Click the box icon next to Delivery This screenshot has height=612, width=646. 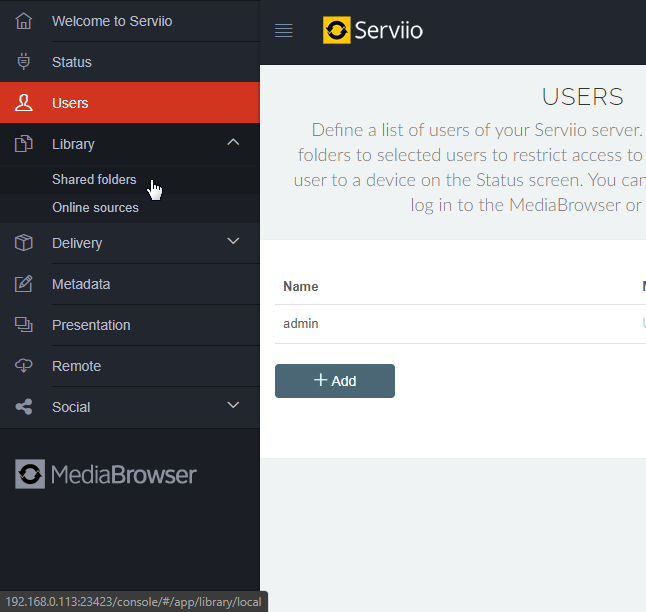(23, 243)
